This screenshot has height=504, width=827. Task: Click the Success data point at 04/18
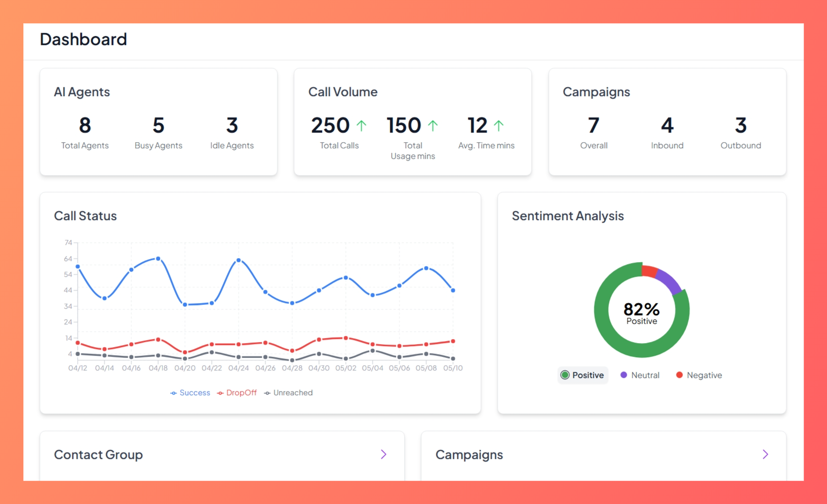[158, 259]
